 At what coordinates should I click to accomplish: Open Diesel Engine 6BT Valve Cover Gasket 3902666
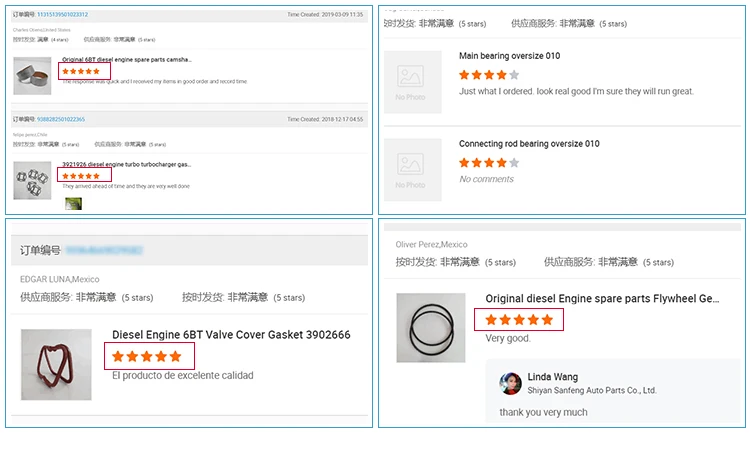pyautogui.click(x=231, y=335)
